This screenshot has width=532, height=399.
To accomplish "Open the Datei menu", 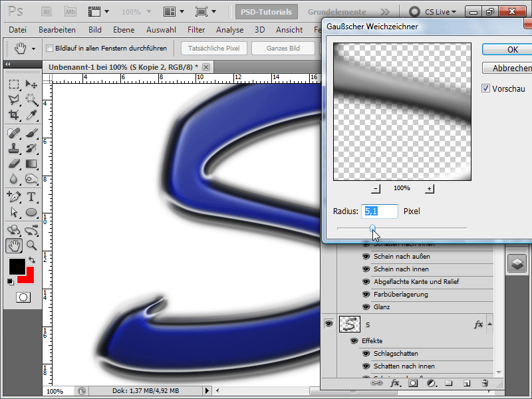I will [x=18, y=30].
